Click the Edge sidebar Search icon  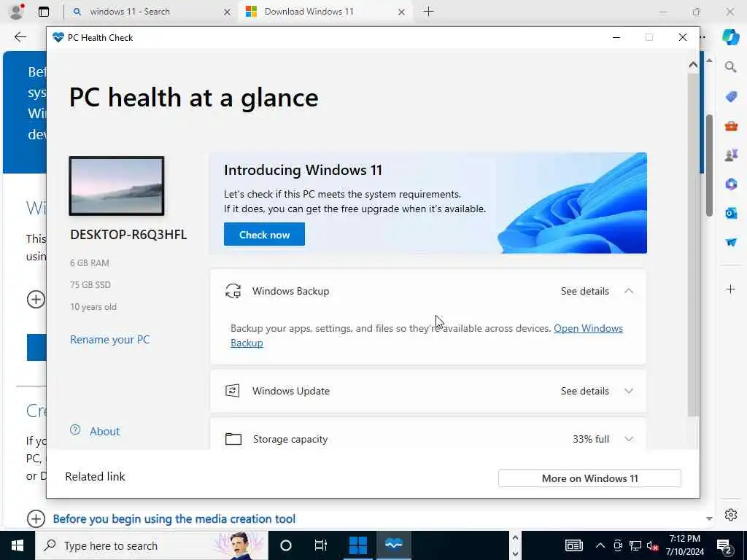pyautogui.click(x=731, y=66)
